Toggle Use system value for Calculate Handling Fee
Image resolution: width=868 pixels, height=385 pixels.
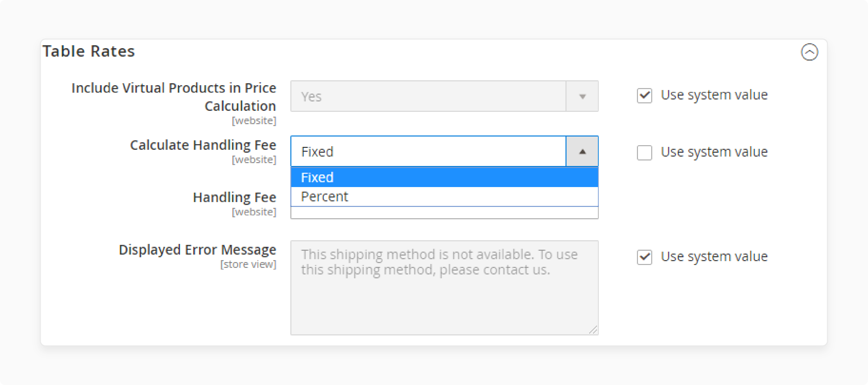pyautogui.click(x=644, y=151)
